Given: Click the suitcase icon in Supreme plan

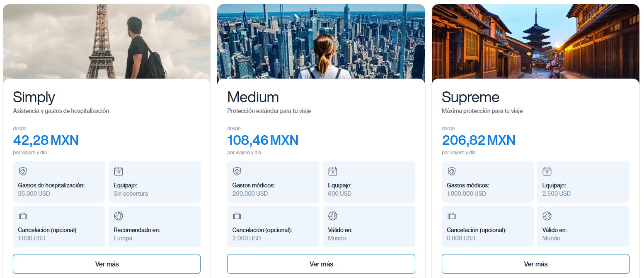Looking at the screenshot, I should tap(452, 216).
